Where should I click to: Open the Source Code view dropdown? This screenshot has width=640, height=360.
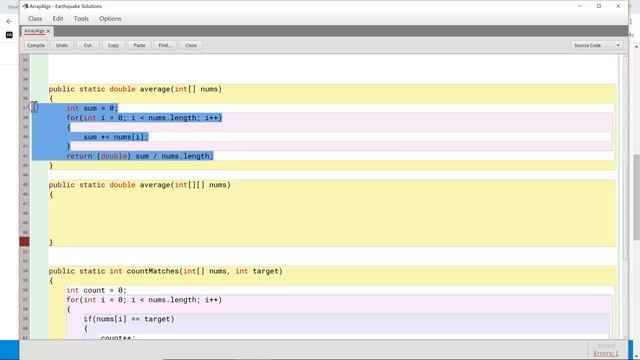(597, 45)
